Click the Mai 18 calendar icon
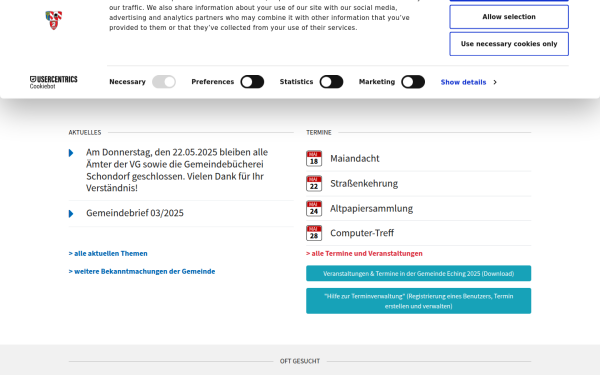 click(x=314, y=158)
